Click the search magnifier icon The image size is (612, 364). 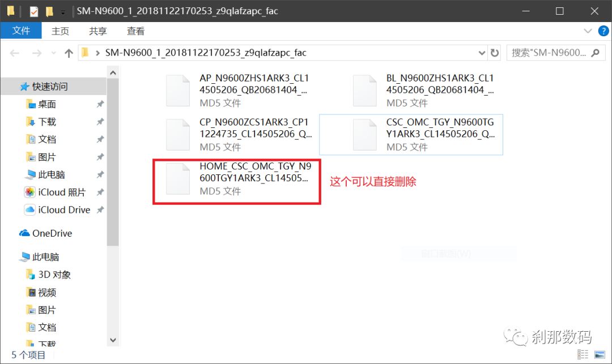point(595,53)
